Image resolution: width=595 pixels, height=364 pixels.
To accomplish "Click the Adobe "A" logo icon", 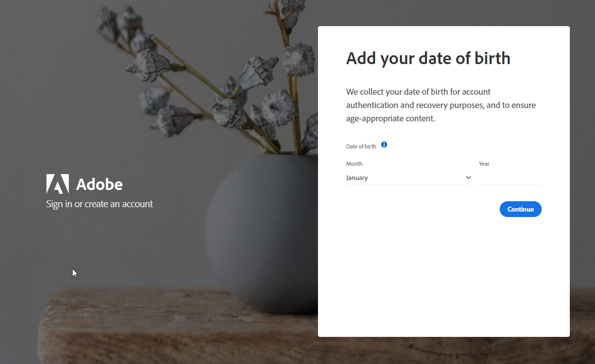I will [58, 184].
